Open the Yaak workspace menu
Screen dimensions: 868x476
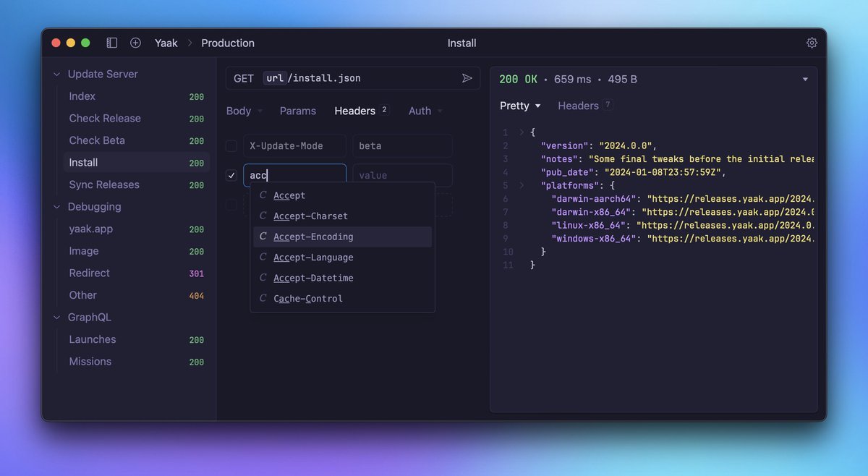coord(166,43)
